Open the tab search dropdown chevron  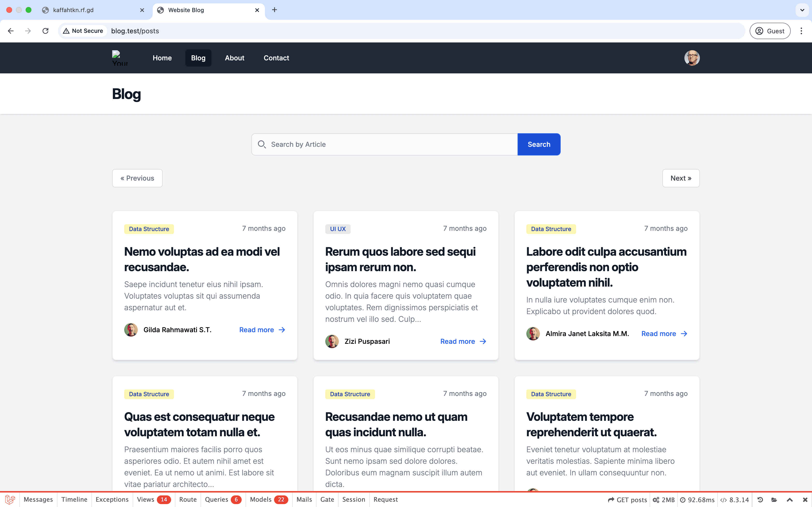(802, 10)
